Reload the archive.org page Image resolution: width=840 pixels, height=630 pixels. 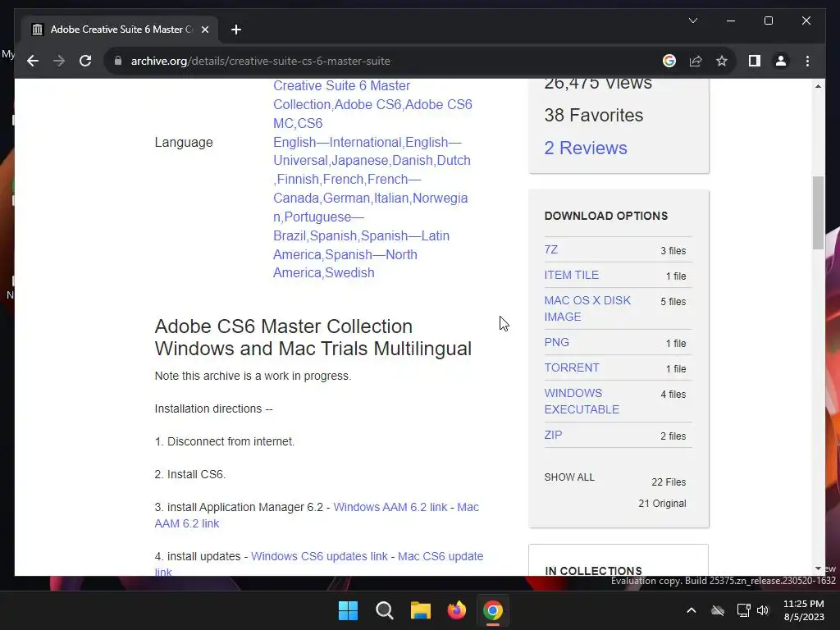click(85, 61)
